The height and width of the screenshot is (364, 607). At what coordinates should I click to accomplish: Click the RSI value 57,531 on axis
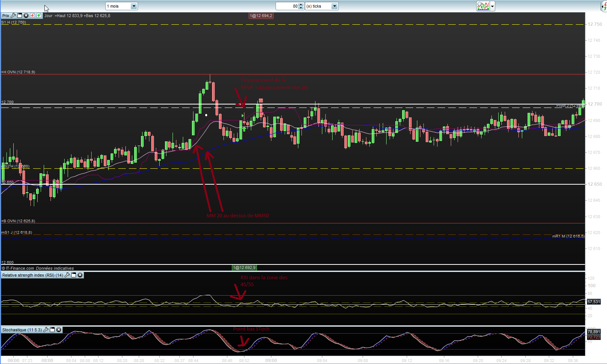pos(594,302)
